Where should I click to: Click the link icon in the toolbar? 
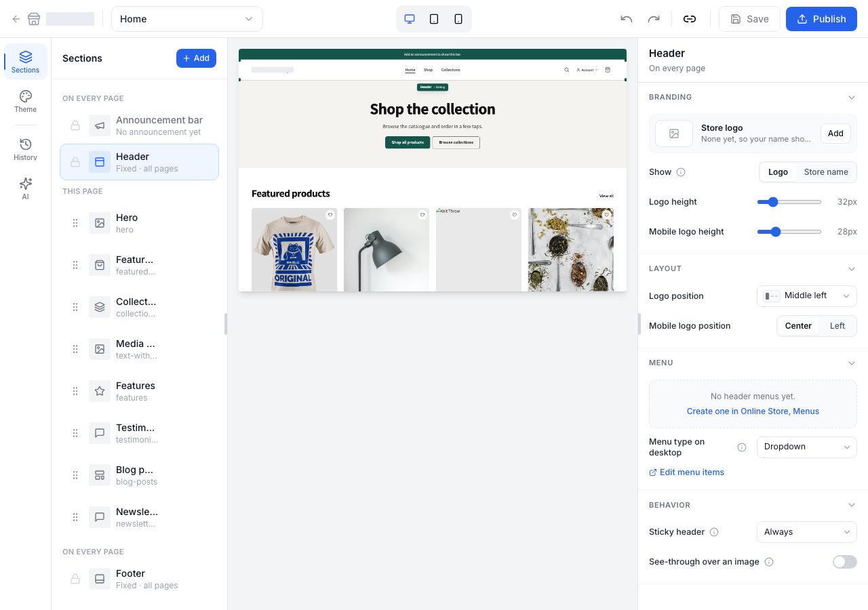pyautogui.click(x=690, y=19)
